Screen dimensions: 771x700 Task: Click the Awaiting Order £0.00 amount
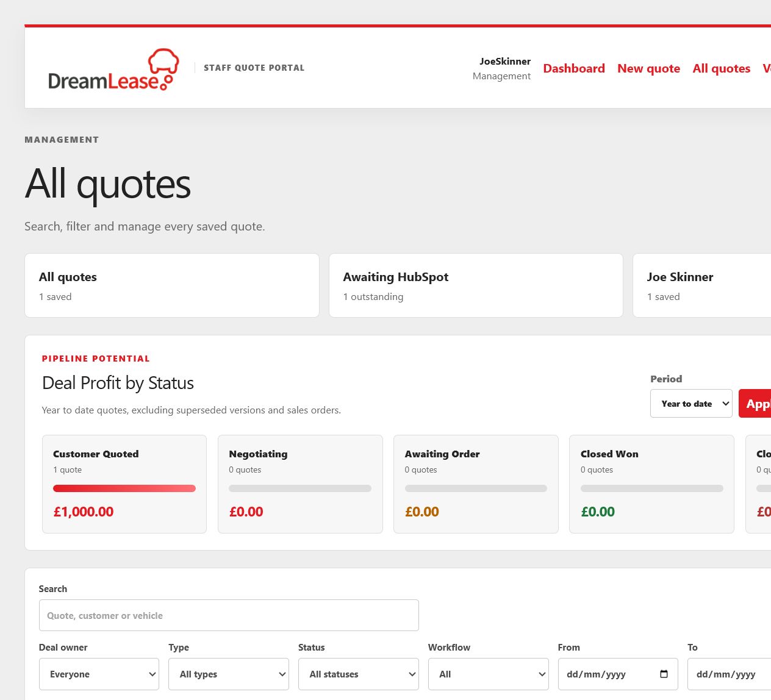pos(422,512)
